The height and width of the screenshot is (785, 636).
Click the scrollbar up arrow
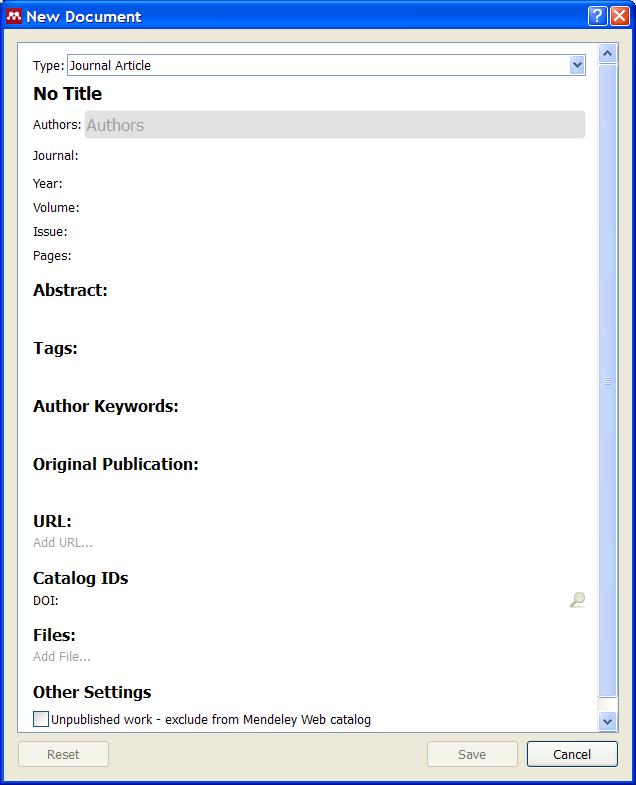point(607,53)
